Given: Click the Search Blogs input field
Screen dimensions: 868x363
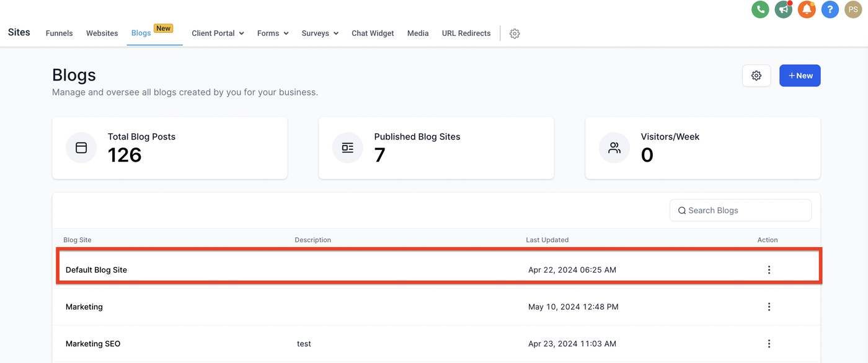Looking at the screenshot, I should point(741,211).
